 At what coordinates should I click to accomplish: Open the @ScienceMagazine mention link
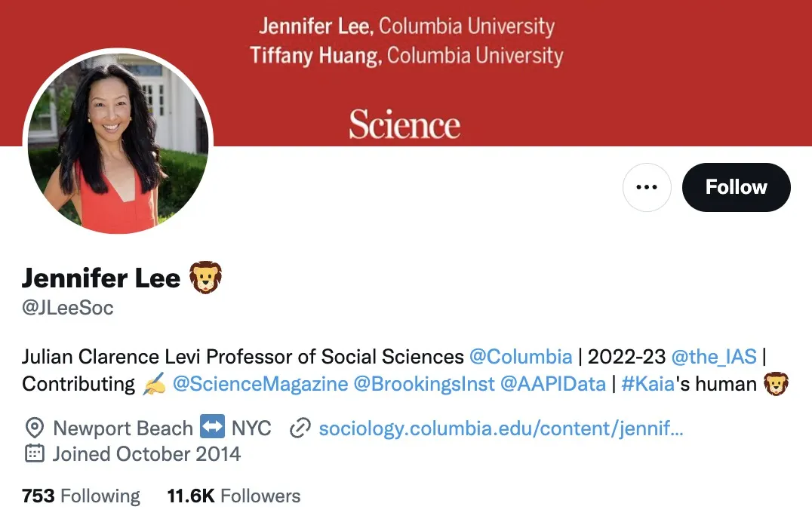click(260, 384)
